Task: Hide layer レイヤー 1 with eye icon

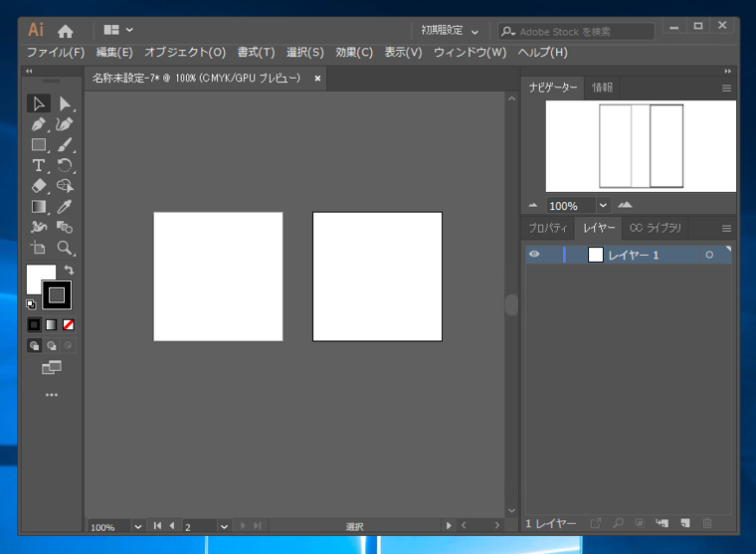Action: click(x=534, y=254)
